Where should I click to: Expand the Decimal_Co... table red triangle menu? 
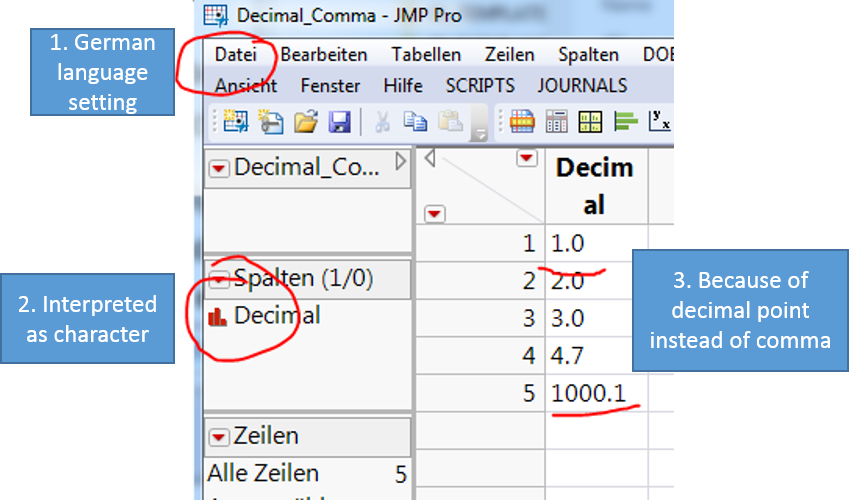[x=219, y=168]
